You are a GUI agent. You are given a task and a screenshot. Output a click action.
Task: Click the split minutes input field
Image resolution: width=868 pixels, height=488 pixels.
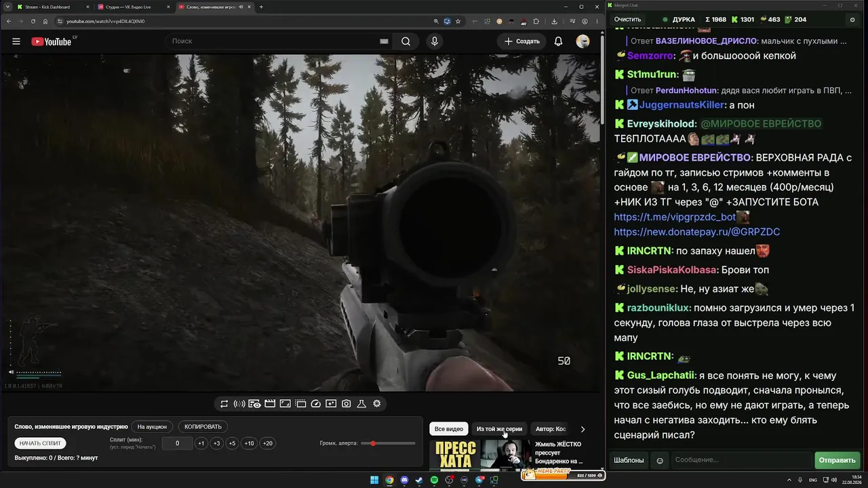[178, 443]
